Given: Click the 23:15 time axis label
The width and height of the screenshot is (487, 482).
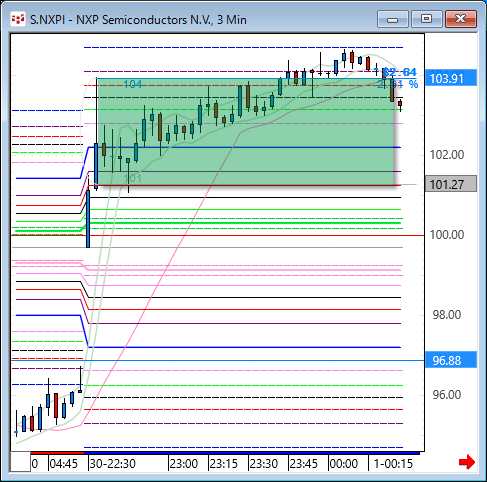Looking at the screenshot, I should pyautogui.click(x=224, y=464).
